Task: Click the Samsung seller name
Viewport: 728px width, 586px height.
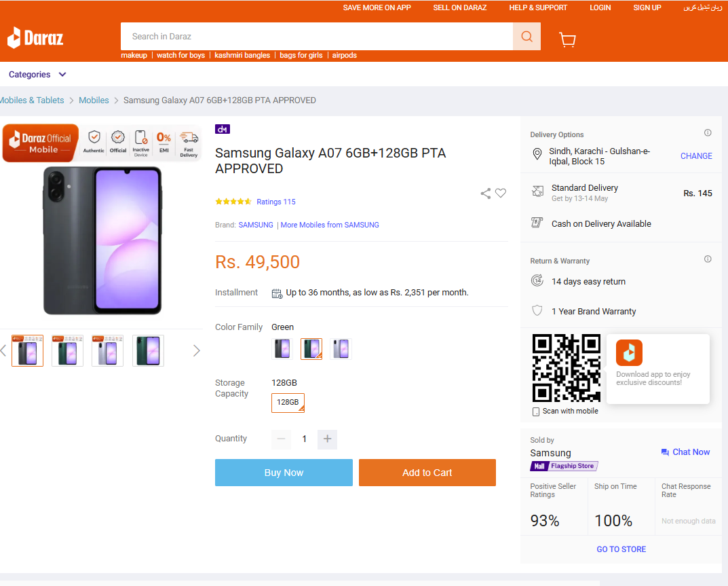Action: 551,453
